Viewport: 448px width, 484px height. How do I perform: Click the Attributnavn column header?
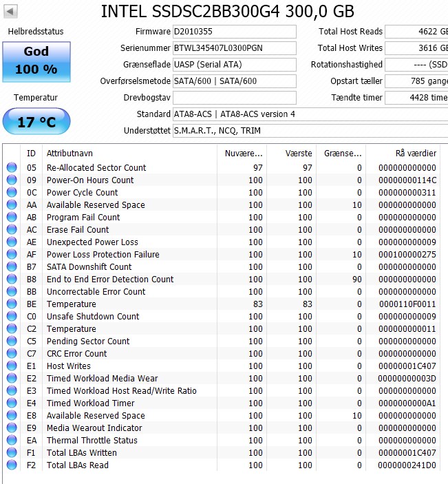coord(129,153)
